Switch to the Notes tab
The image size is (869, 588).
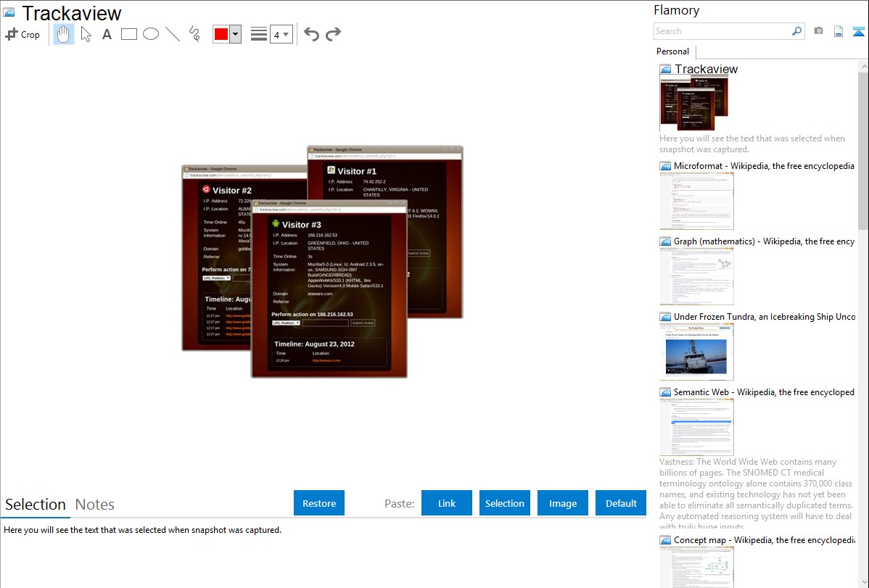tap(95, 505)
